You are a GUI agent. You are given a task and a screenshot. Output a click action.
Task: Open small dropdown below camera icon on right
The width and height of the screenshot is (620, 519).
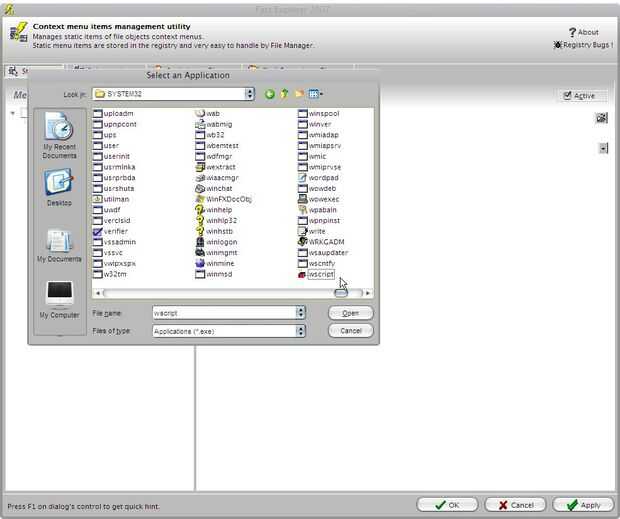[x=603, y=148]
